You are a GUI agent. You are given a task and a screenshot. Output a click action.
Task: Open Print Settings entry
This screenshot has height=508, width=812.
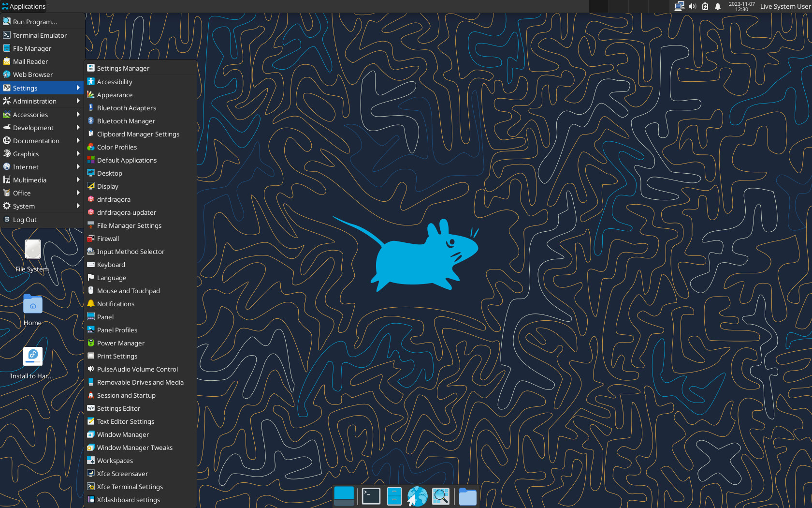coord(140,356)
